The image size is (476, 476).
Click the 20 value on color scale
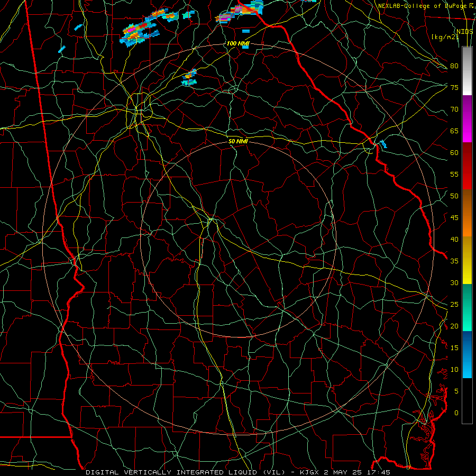pos(454,326)
